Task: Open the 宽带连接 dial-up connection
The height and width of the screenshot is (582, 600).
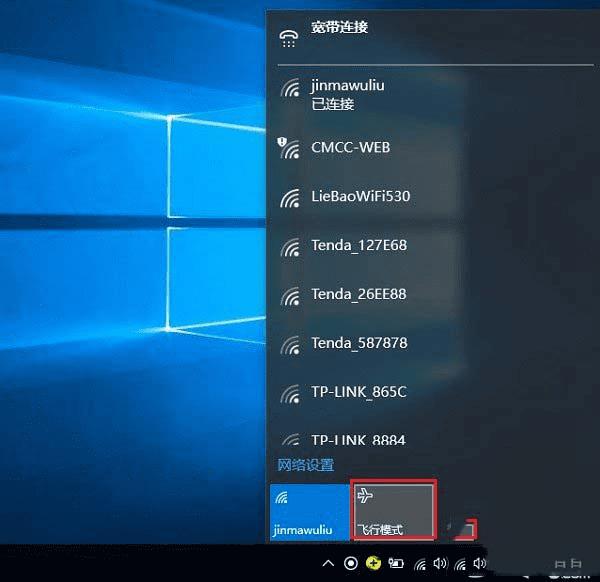Action: click(x=432, y=37)
